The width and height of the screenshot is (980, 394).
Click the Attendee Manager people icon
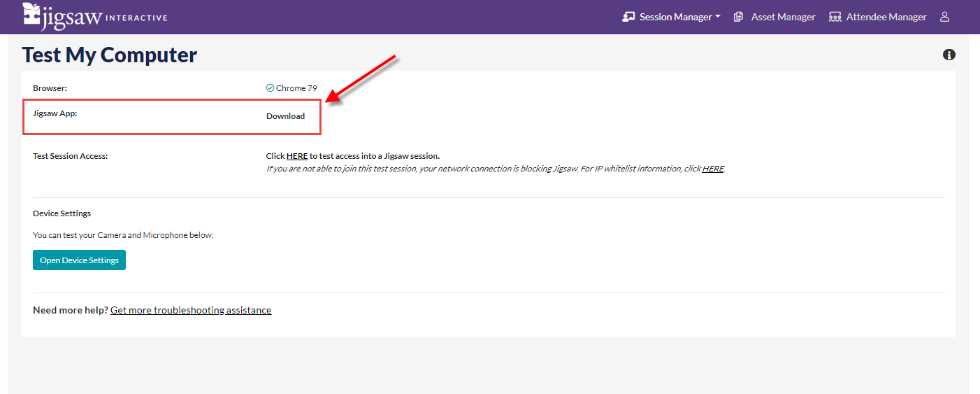point(835,17)
